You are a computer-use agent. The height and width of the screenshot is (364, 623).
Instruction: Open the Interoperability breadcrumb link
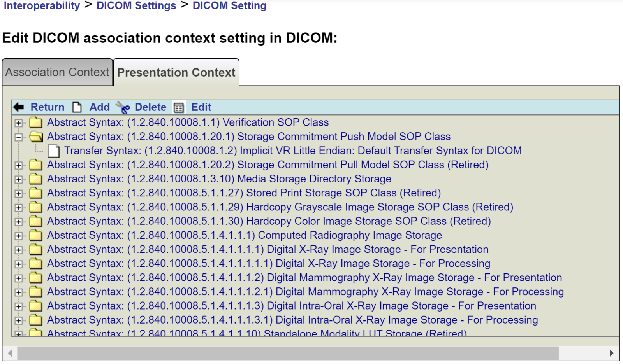click(42, 6)
